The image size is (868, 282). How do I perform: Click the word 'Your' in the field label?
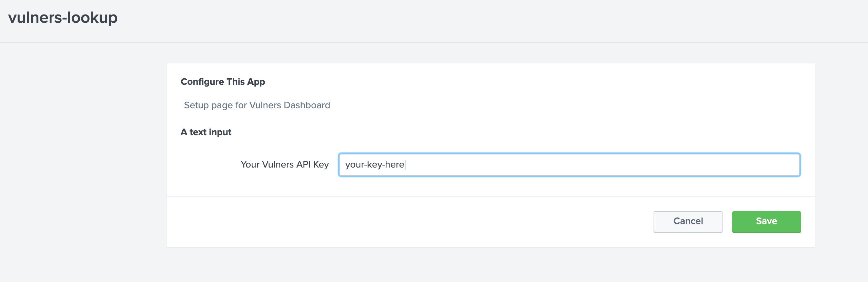point(250,164)
